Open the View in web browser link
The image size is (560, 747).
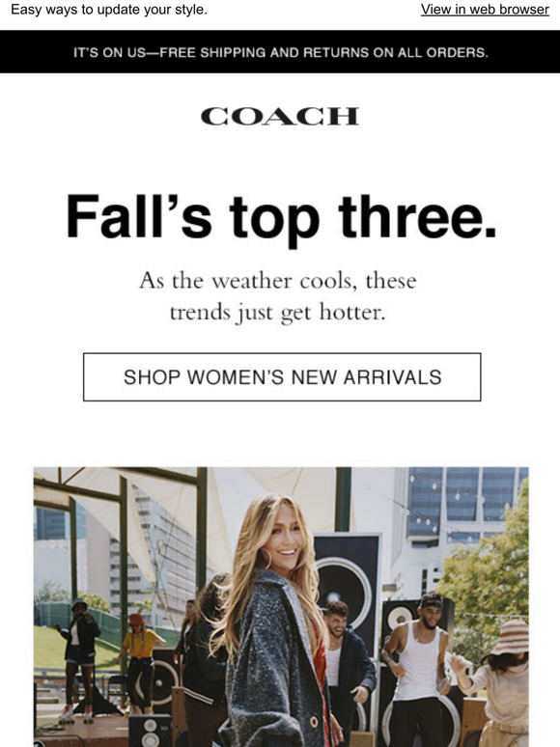[485, 10]
